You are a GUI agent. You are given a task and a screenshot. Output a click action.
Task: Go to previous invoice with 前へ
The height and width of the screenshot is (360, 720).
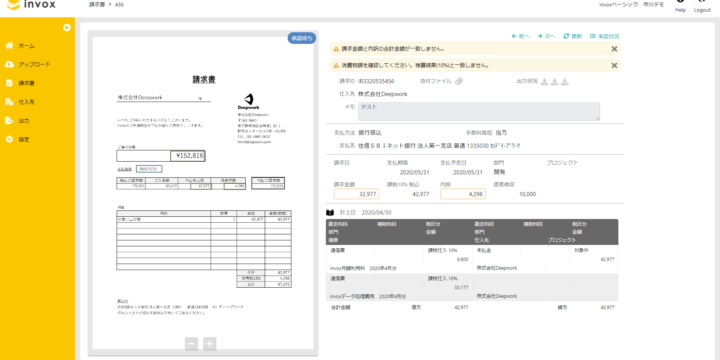(x=521, y=36)
